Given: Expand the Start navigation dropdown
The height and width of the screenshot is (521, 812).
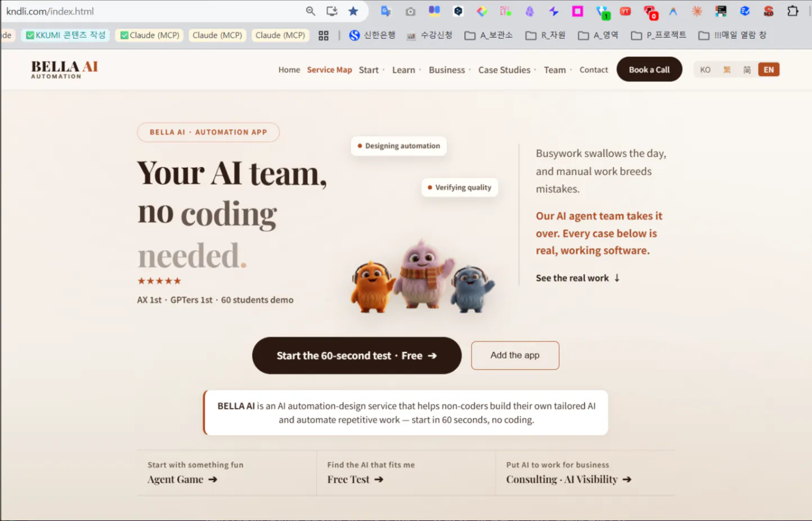Looking at the screenshot, I should 371,70.
